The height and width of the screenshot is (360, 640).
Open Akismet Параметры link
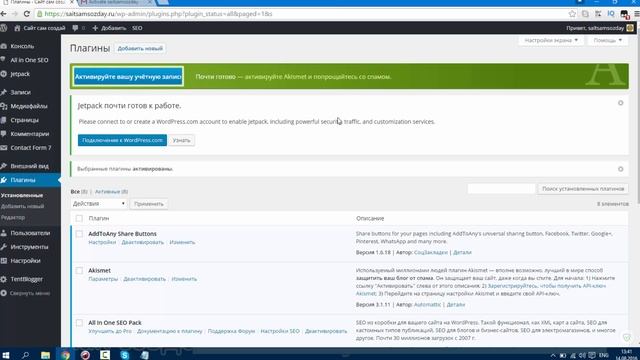[x=103, y=279]
